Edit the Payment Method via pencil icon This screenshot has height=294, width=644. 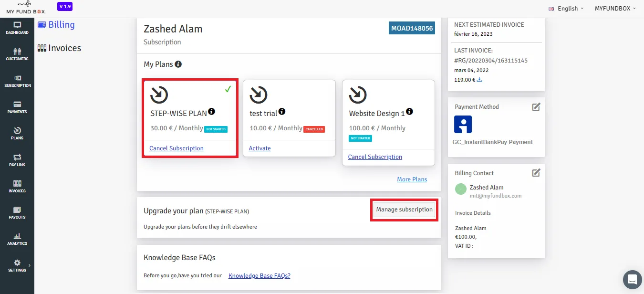[536, 107]
